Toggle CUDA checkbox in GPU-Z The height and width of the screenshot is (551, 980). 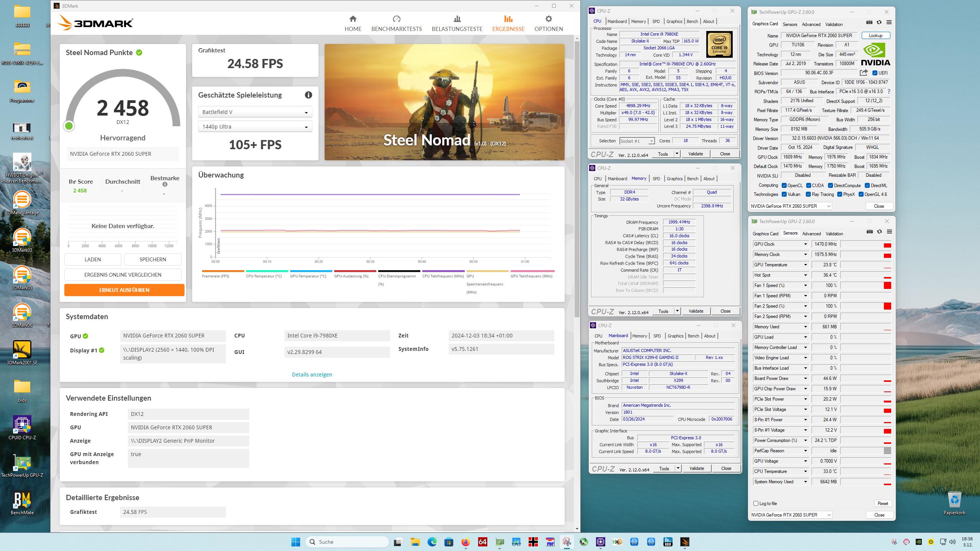pyautogui.click(x=808, y=185)
